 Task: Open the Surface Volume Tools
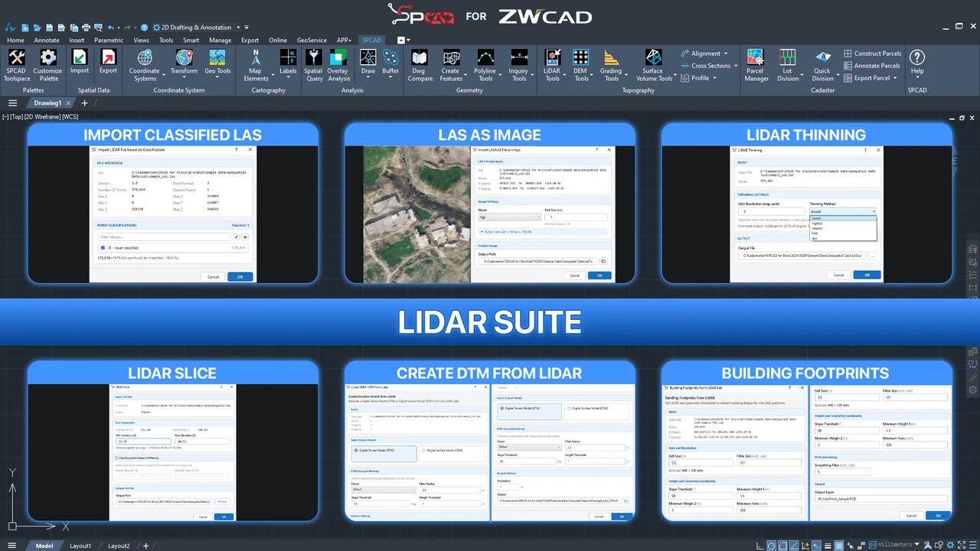(654, 64)
